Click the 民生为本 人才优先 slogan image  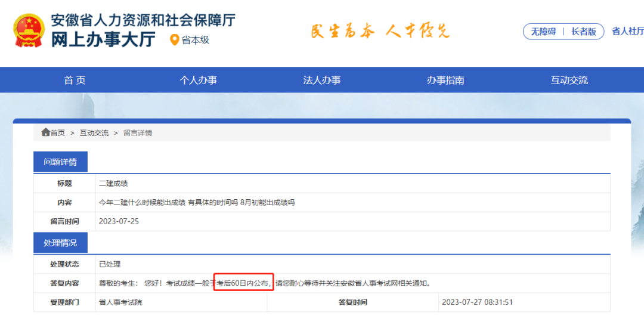[x=380, y=30]
